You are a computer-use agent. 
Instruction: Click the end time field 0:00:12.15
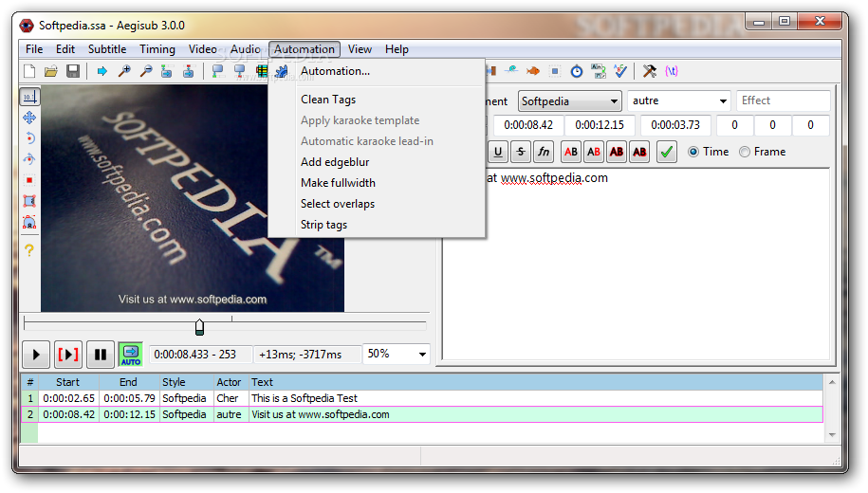tap(600, 125)
